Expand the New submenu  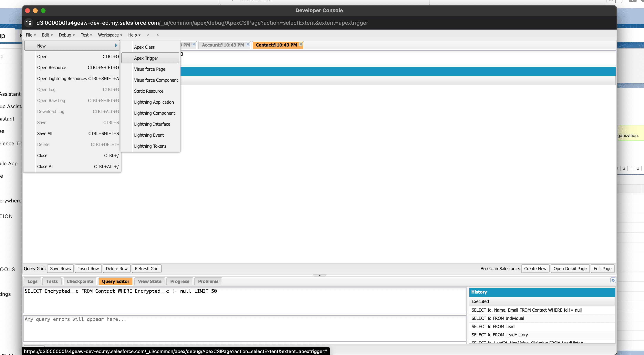[72, 46]
